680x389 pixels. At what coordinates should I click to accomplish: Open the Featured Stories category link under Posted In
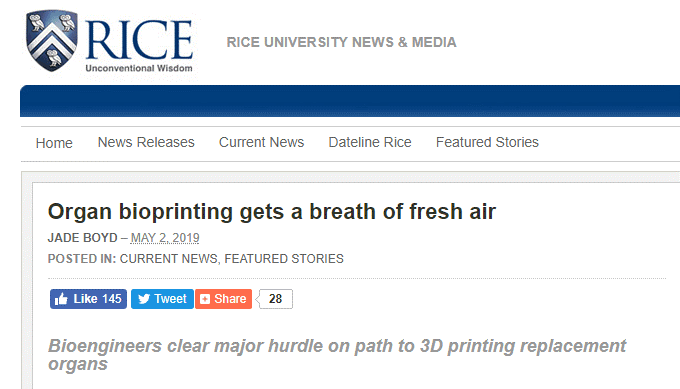point(284,259)
